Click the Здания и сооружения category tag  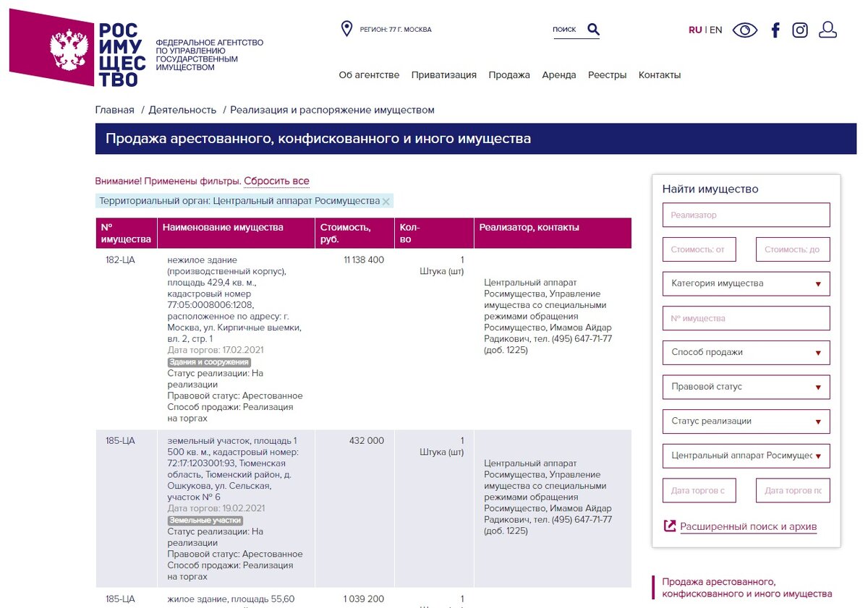(x=209, y=362)
